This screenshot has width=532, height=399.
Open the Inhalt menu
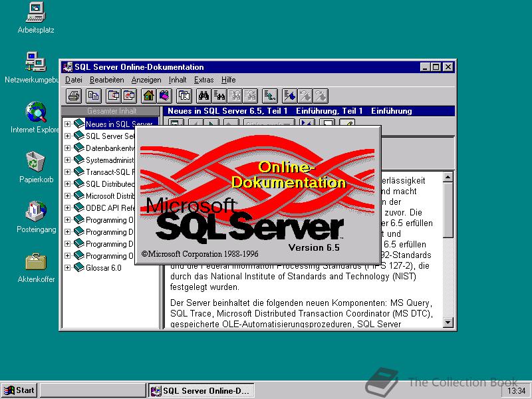[x=178, y=80]
